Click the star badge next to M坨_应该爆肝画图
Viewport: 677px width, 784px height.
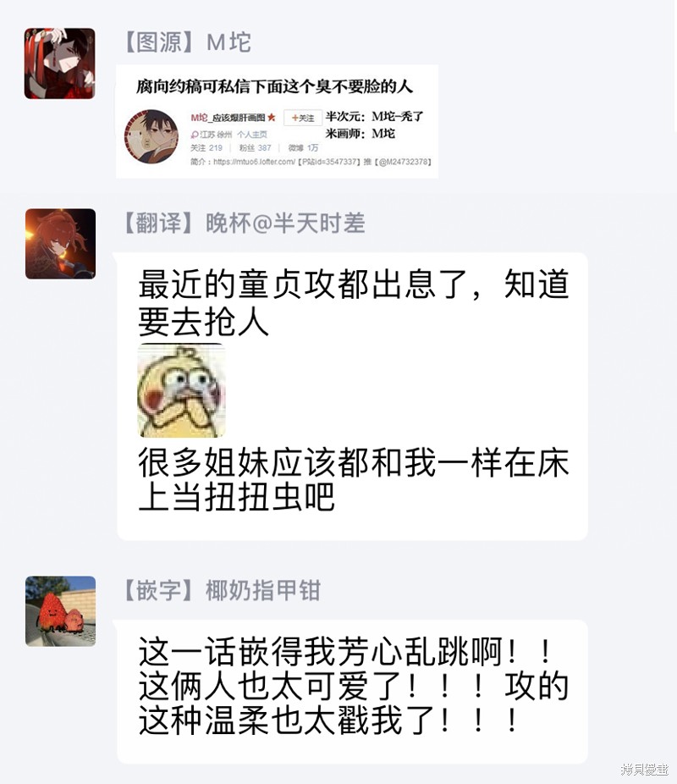coord(272,118)
